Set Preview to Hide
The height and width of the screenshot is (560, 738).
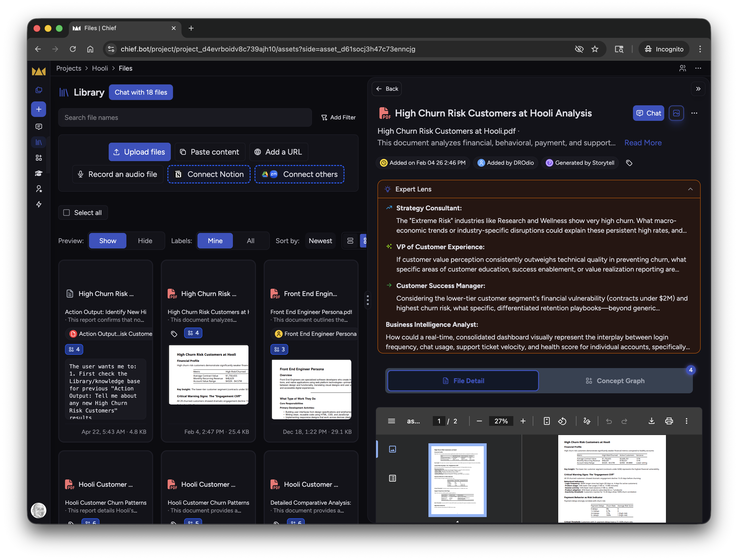145,241
